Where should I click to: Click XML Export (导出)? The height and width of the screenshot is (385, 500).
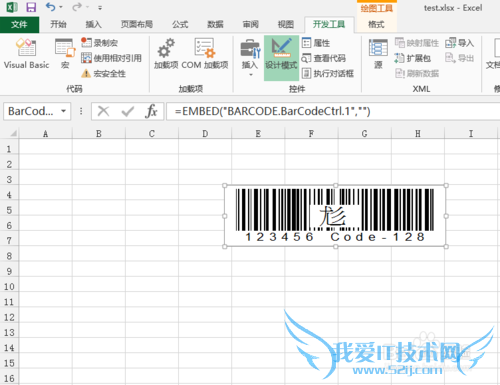pos(459,58)
